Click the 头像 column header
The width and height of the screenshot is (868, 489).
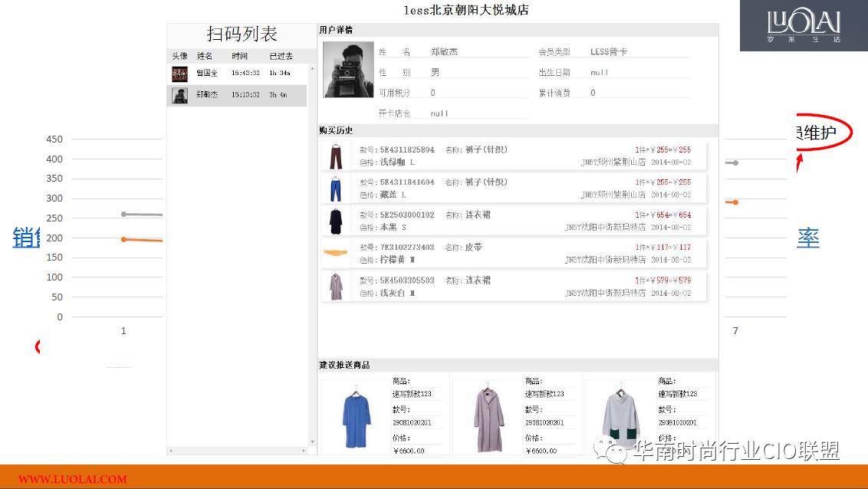[x=180, y=56]
